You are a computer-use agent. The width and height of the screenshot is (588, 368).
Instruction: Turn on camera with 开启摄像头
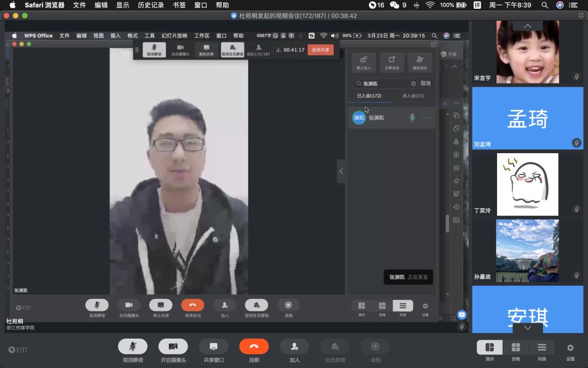(x=173, y=346)
